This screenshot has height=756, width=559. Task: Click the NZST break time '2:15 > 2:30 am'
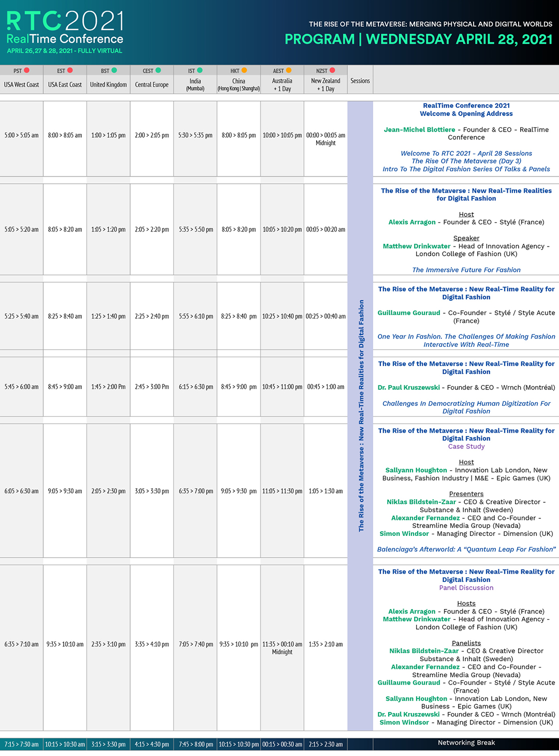click(x=326, y=745)
